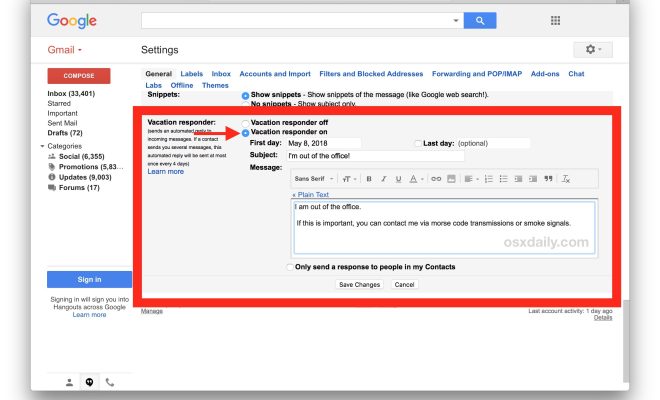Click the Promotions tag icon
The height and width of the screenshot is (400, 660).
tap(52, 167)
